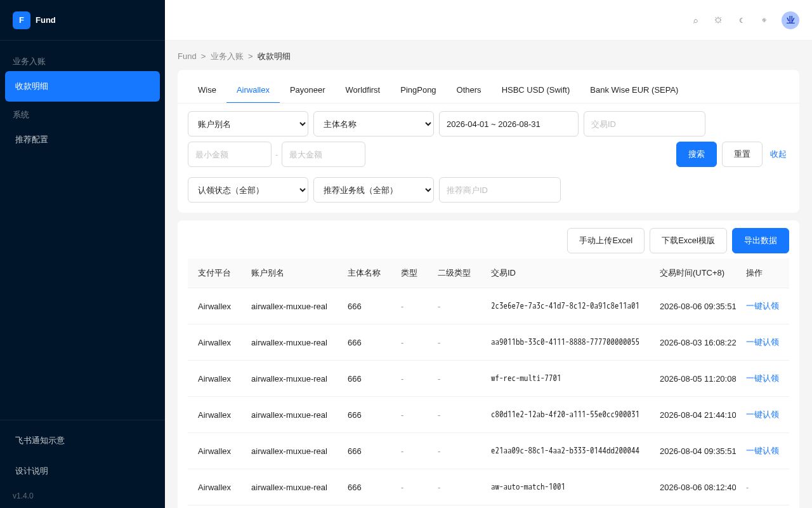Screen dimensions: 812x508
Task: Click the 二级类型 column header
Action: tap(454, 273)
